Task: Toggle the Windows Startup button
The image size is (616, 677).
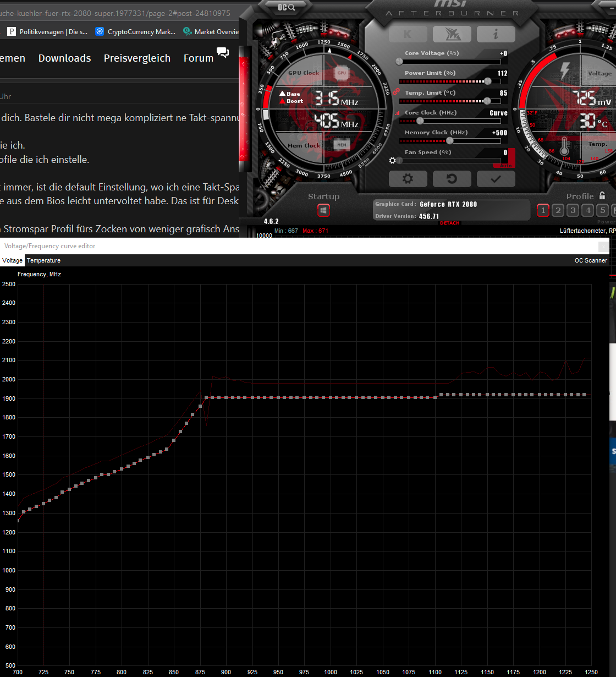Action: pyautogui.click(x=323, y=210)
